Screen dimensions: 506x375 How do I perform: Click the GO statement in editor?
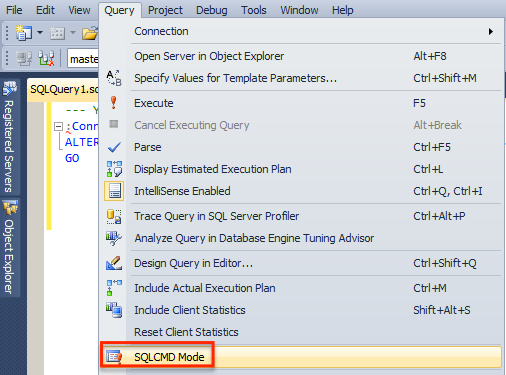pyautogui.click(x=72, y=158)
